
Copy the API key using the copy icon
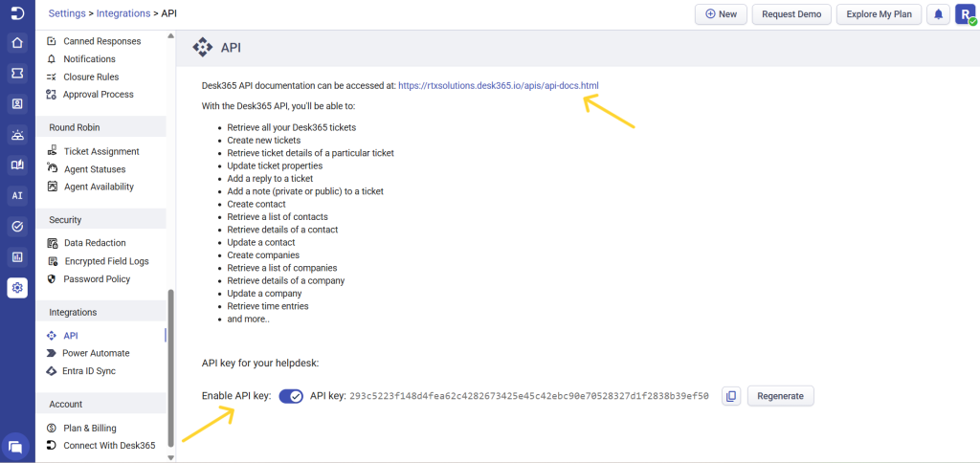coord(731,396)
